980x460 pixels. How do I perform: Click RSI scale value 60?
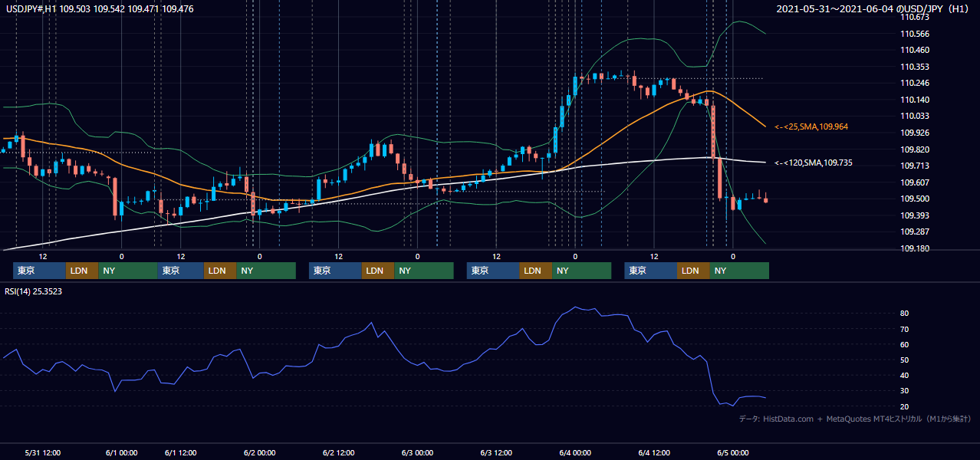click(x=905, y=344)
